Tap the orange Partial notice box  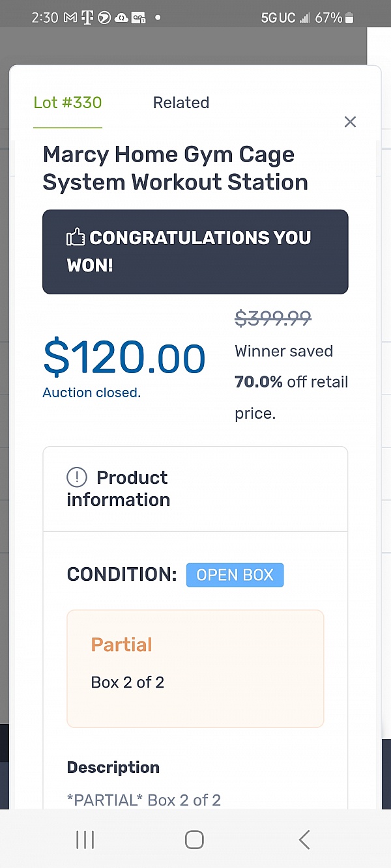click(x=195, y=668)
